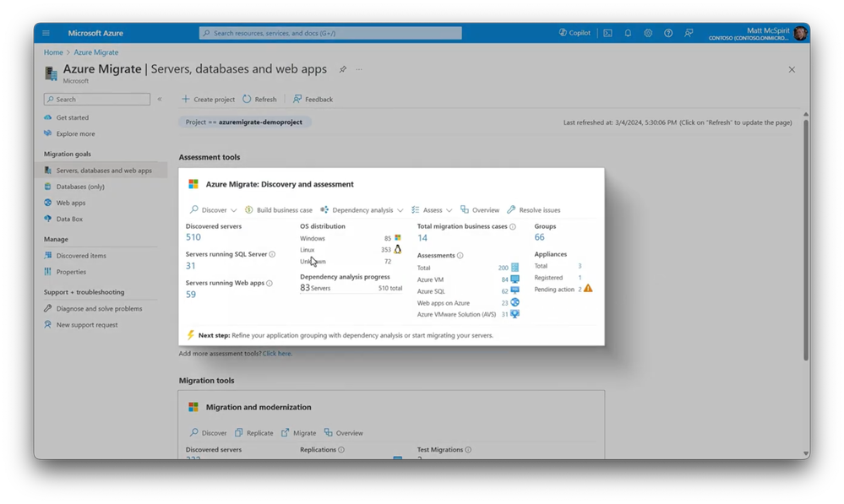Show info for Test Migrations

tap(468, 450)
